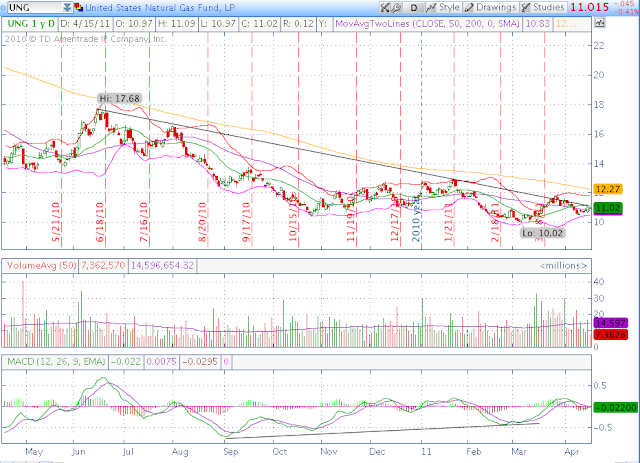Image resolution: width=640 pixels, height=463 pixels.
Task: Click the MACD (12, 26, 9, EMA) label
Action: pyautogui.click(x=56, y=362)
